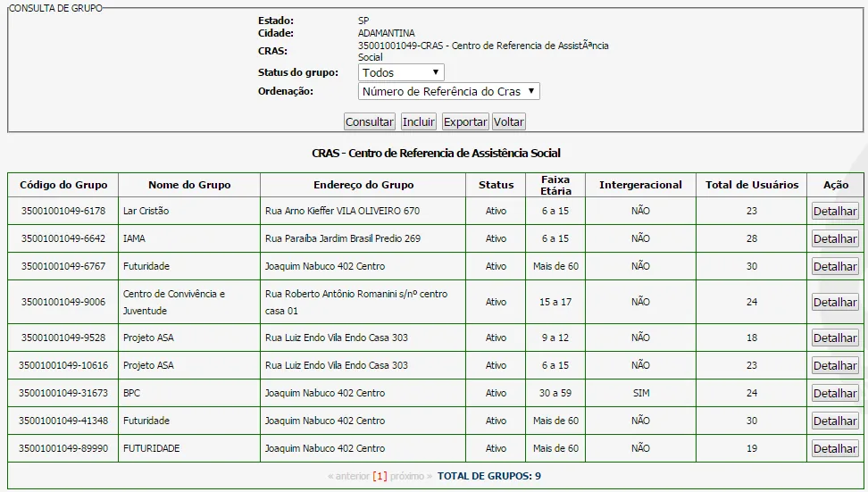Click the TOTAL DE GRUPOS: 9 text
The image size is (868, 492).
[x=489, y=476]
